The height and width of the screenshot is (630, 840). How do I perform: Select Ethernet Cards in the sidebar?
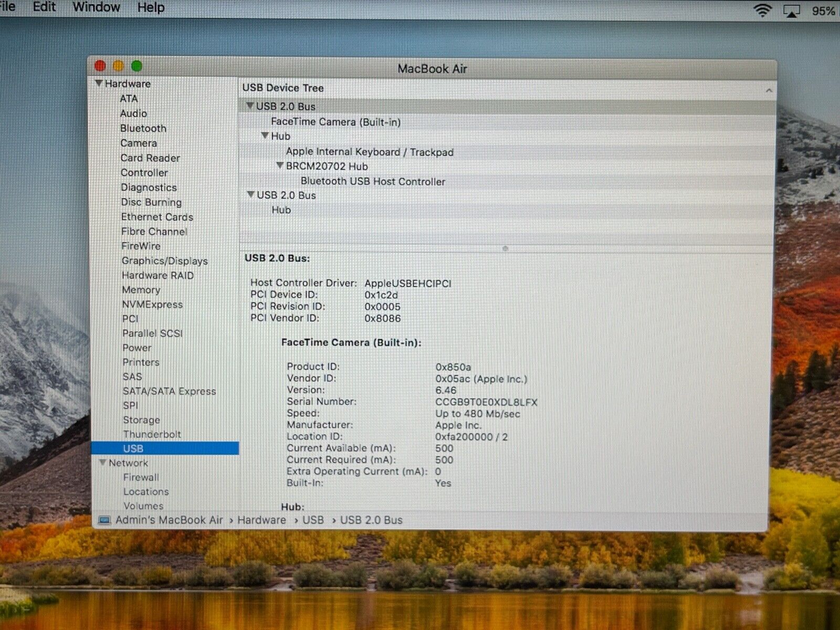157,217
